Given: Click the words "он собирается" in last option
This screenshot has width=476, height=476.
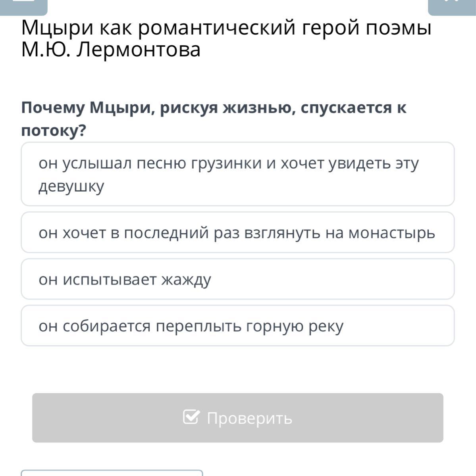Looking at the screenshot, I should click(x=94, y=326).
